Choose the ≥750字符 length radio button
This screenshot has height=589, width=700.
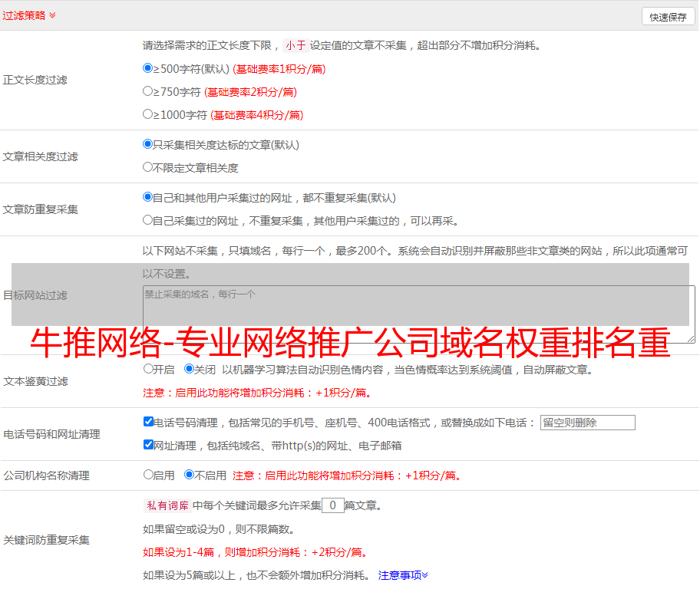tap(147, 91)
